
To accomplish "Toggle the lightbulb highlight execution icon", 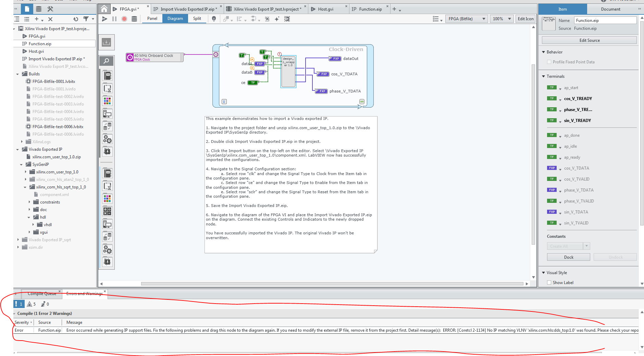I will [214, 19].
